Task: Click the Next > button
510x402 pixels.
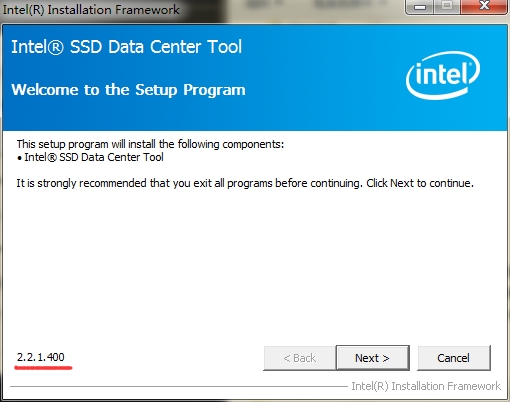Action: pyautogui.click(x=373, y=358)
